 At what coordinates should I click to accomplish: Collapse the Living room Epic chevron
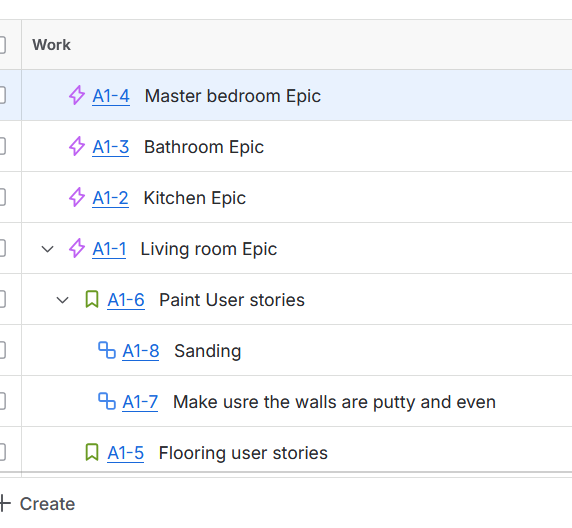click(x=47, y=249)
